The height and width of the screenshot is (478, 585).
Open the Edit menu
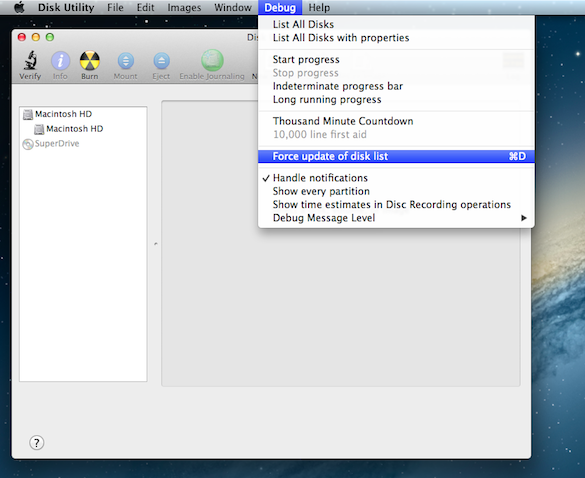coord(146,7)
